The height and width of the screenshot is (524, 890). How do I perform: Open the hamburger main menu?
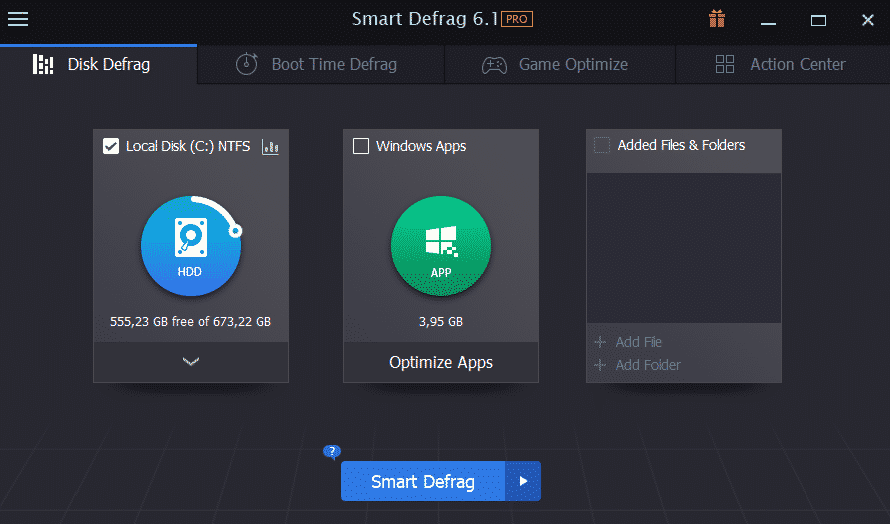[18, 19]
